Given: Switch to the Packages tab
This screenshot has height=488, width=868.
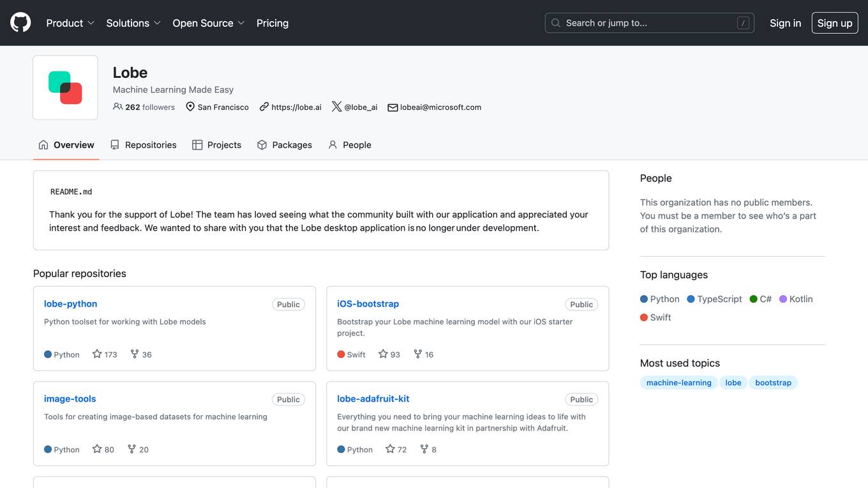Looking at the screenshot, I should tap(285, 145).
